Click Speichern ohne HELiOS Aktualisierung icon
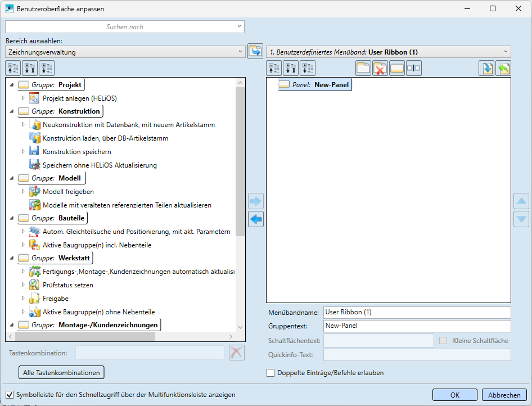This screenshot has height=406, width=532. pyautogui.click(x=35, y=165)
